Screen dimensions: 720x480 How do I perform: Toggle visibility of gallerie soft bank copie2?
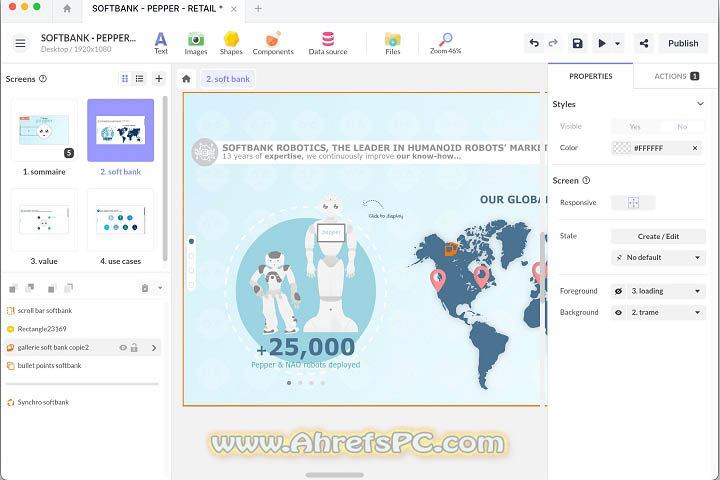[123, 348]
